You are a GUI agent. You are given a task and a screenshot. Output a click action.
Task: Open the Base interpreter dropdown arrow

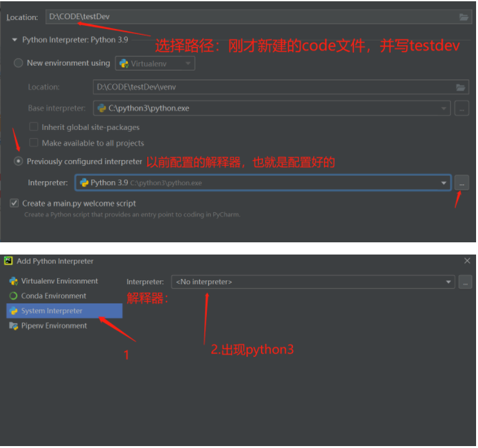443,108
